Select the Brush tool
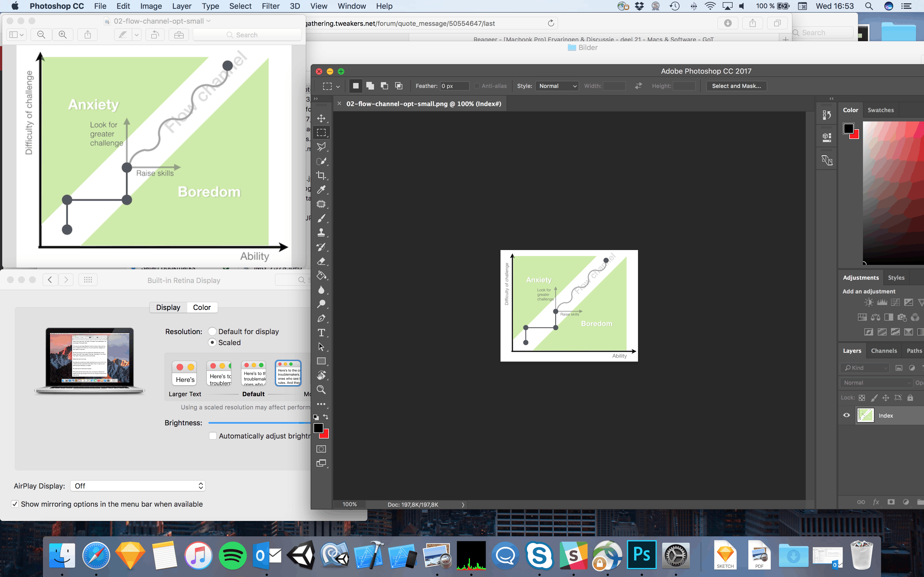The width and height of the screenshot is (924, 577). [321, 218]
